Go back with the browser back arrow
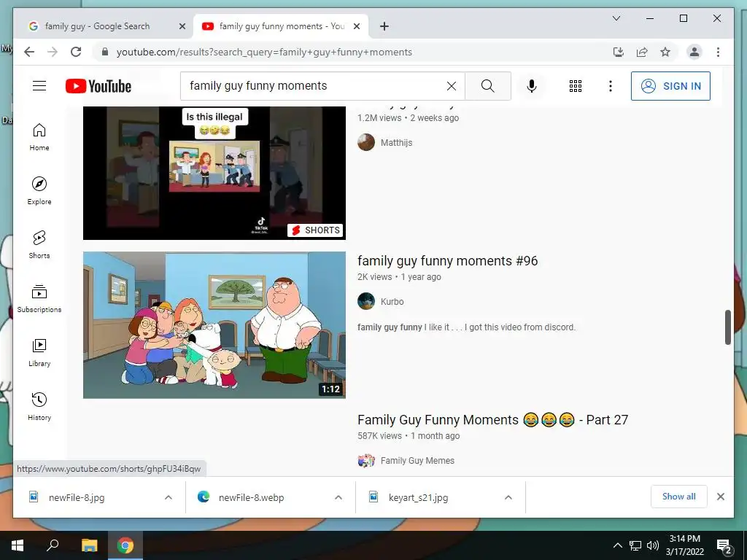Viewport: 747px width, 560px height. [29, 52]
